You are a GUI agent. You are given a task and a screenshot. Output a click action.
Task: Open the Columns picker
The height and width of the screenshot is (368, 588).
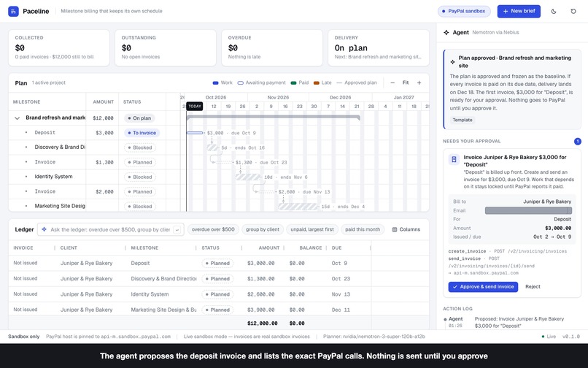[x=406, y=229]
